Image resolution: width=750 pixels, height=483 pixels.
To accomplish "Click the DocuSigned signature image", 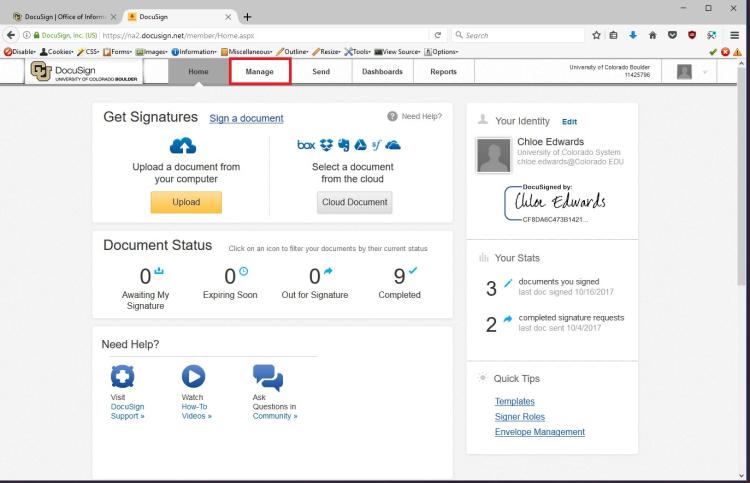I will point(555,204).
